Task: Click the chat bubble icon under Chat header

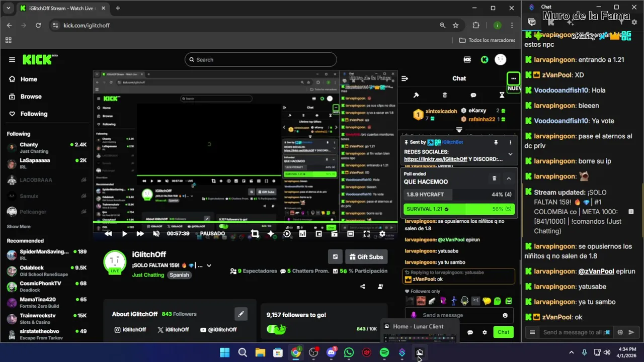Action: point(473,95)
